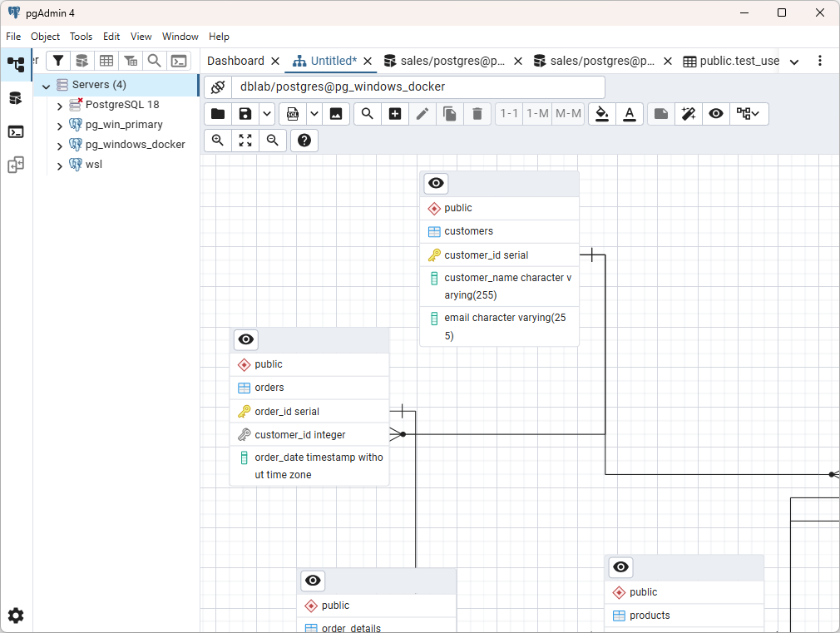Click the Zoom to fit icon
This screenshot has width=840, height=633.
245,141
